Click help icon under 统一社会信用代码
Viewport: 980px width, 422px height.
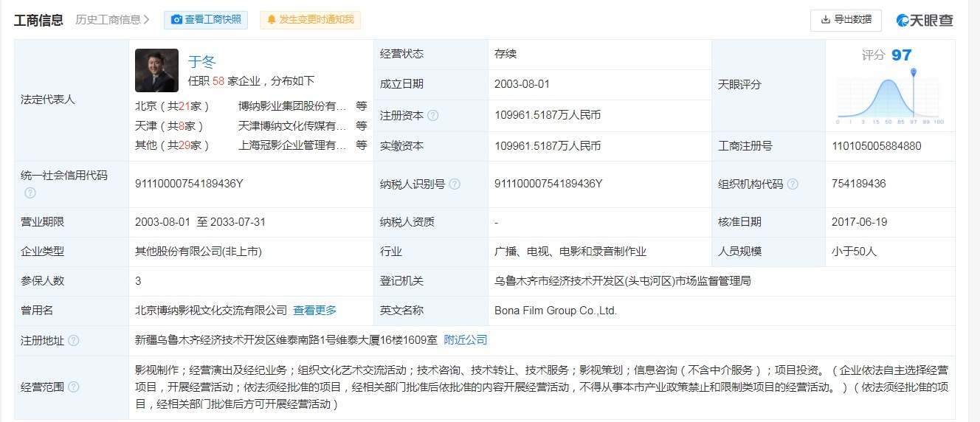tap(30, 193)
